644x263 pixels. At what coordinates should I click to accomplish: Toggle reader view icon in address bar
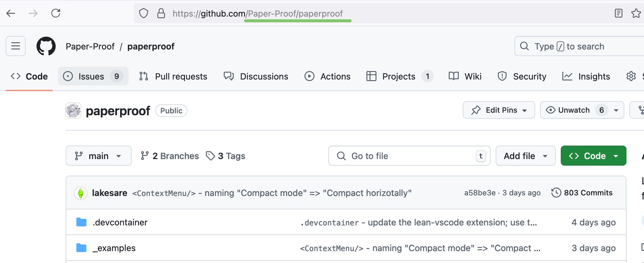[x=618, y=13]
